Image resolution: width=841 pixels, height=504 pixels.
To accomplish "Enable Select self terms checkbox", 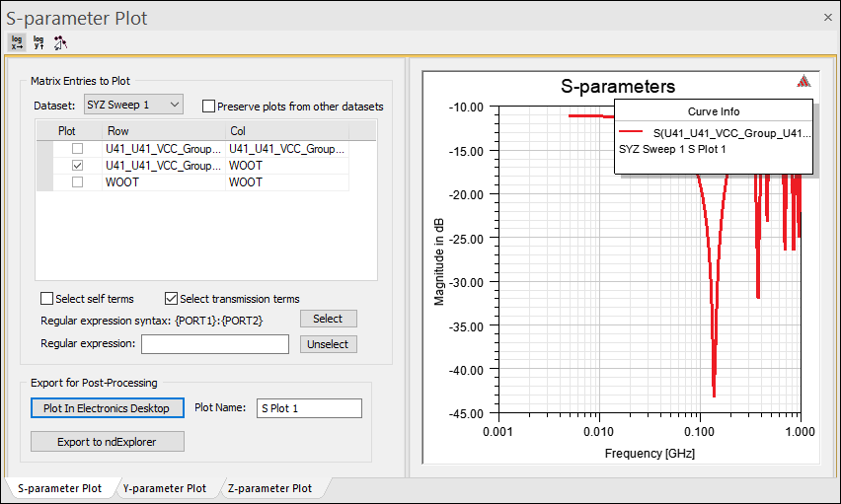I will 47,299.
